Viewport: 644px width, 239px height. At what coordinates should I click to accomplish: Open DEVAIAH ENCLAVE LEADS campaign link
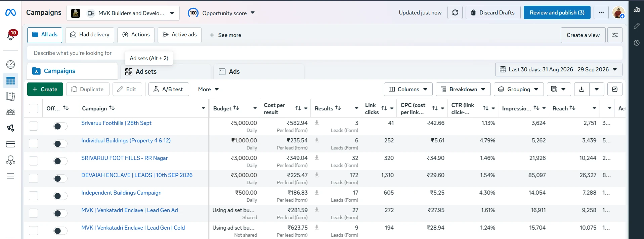[137, 175]
